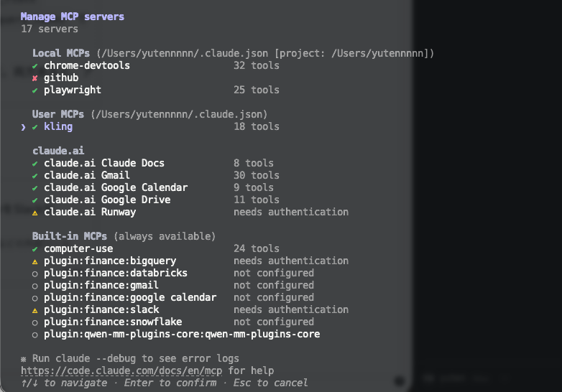Click the green checkmark beside chrome-devtools

click(34, 66)
